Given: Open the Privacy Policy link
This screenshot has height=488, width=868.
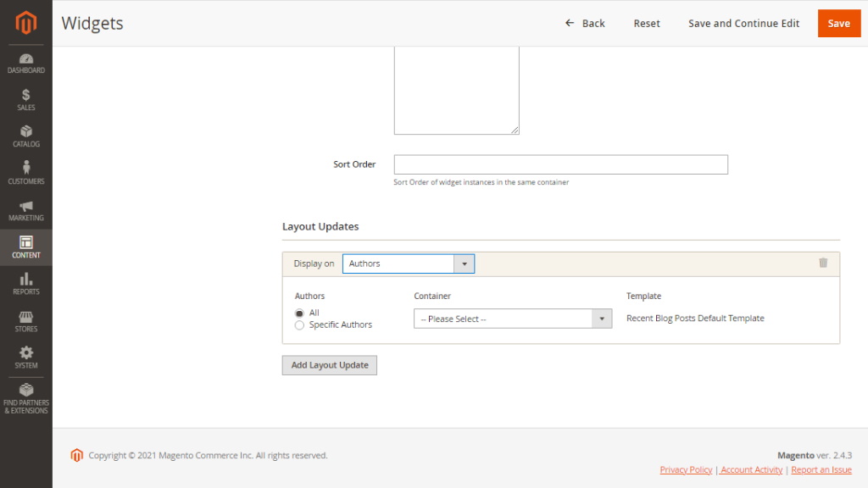Looking at the screenshot, I should tap(686, 469).
